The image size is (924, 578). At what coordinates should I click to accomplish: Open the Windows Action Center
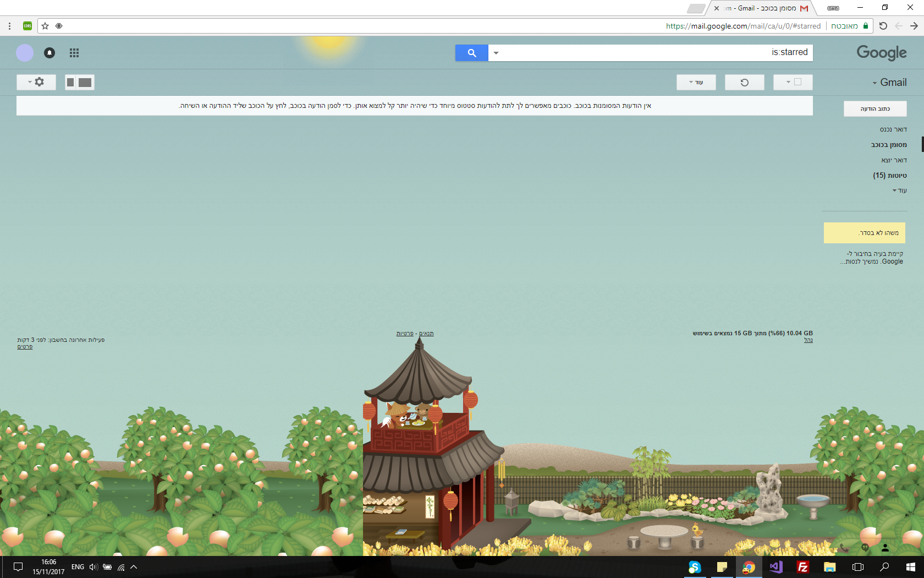click(x=18, y=567)
